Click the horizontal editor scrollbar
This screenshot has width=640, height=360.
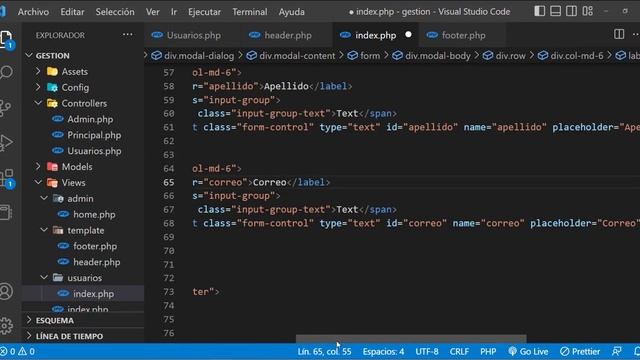[x=411, y=338]
